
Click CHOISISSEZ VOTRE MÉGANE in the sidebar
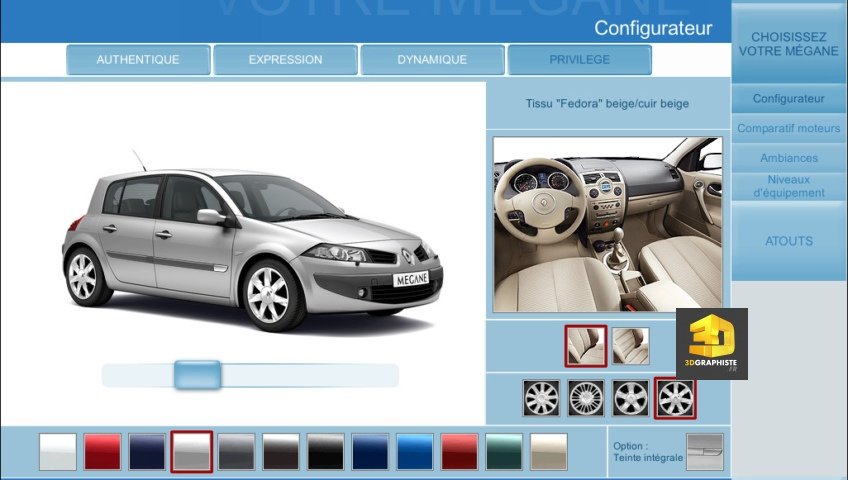789,44
